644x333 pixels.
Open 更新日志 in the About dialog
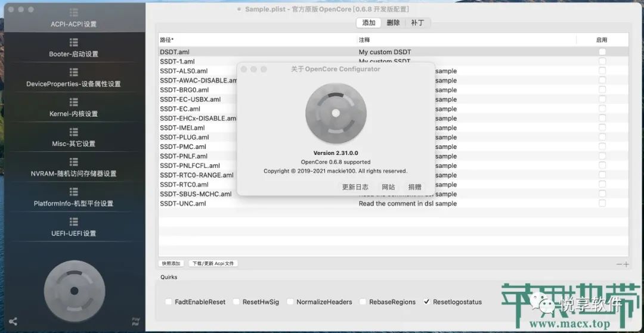click(355, 187)
